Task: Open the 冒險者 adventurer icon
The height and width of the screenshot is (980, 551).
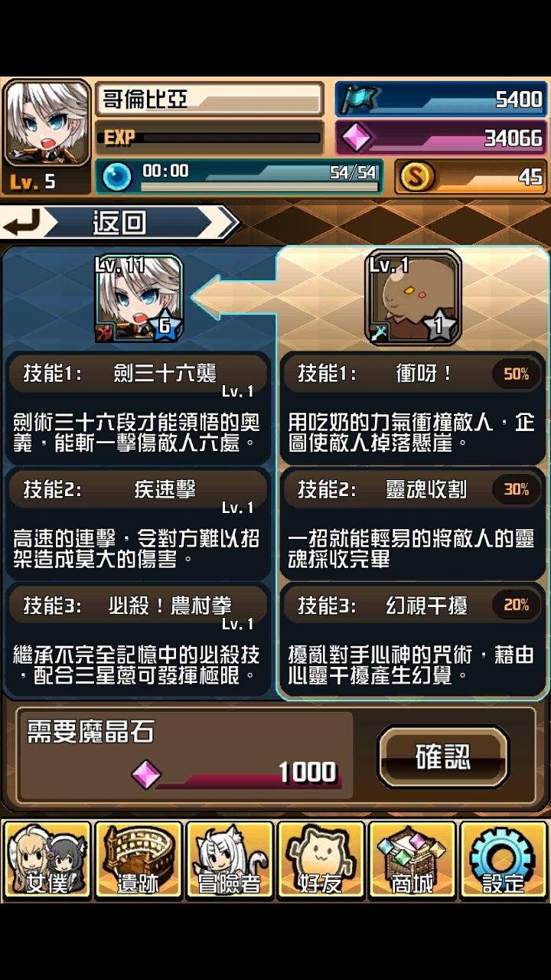Action: coord(229,860)
